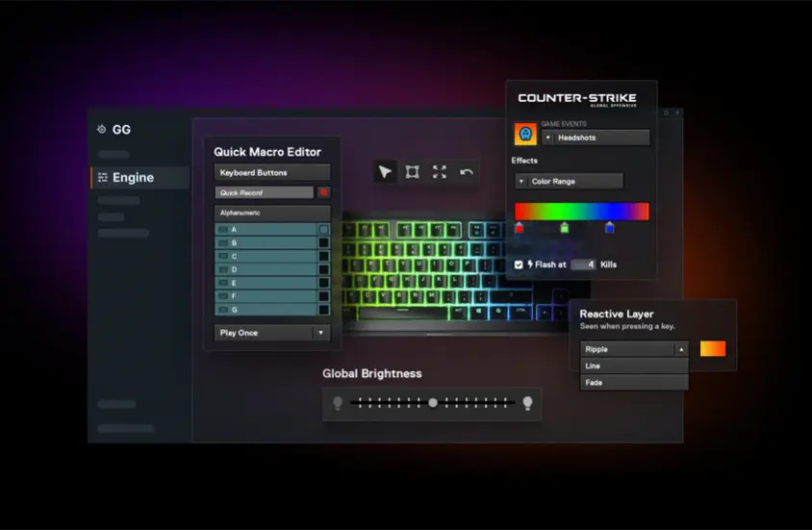The height and width of the screenshot is (530, 812).
Task: Expand the Alphanumeric section
Action: coord(272,213)
